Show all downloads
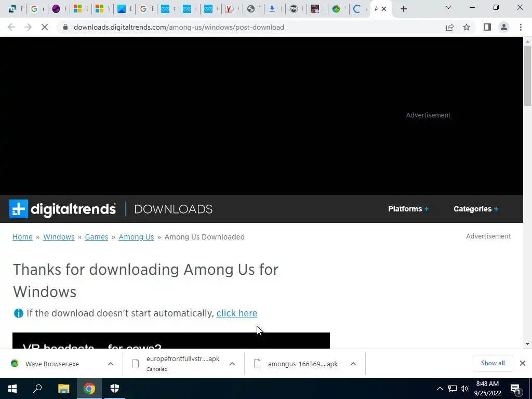Viewport: 532px width, 399px height. (493, 363)
